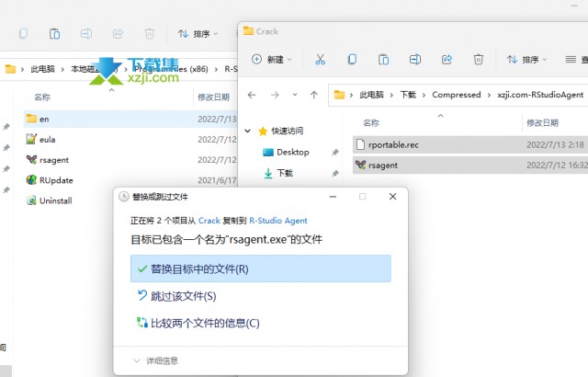Click the rename icon in left window toolbar
The width and height of the screenshot is (588, 377).
pos(86,34)
